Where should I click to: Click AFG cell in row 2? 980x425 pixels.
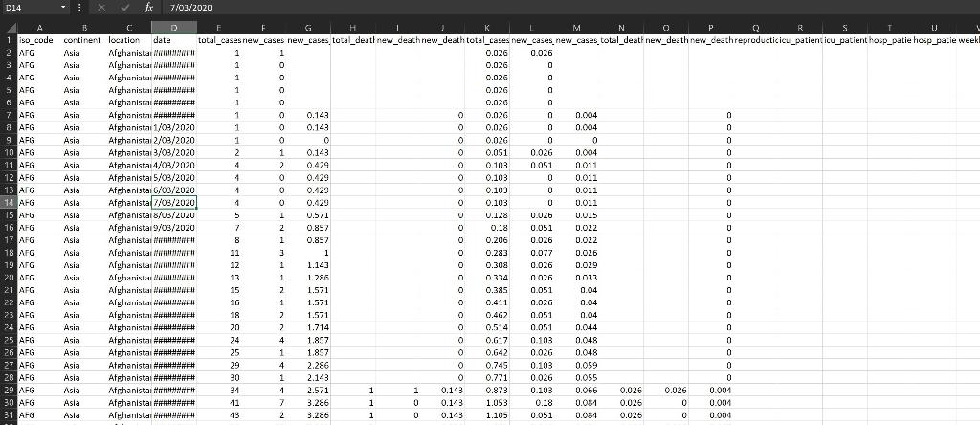coord(40,53)
